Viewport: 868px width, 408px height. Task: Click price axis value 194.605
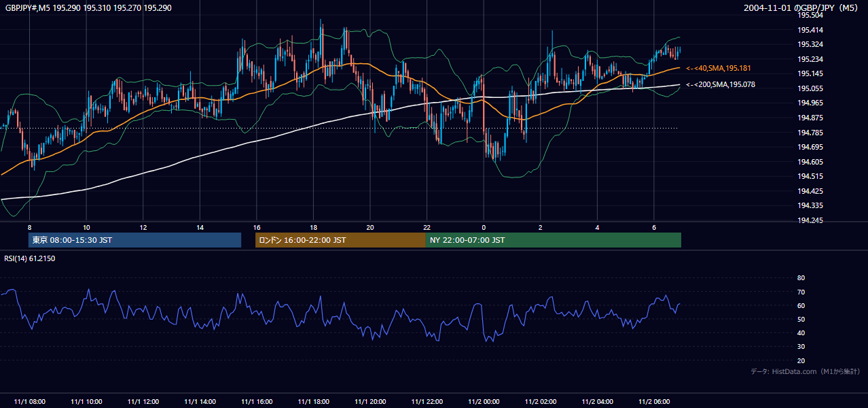coord(810,162)
